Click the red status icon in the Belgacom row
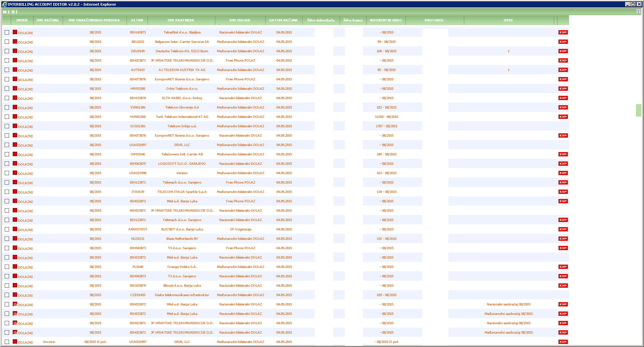 point(15,42)
